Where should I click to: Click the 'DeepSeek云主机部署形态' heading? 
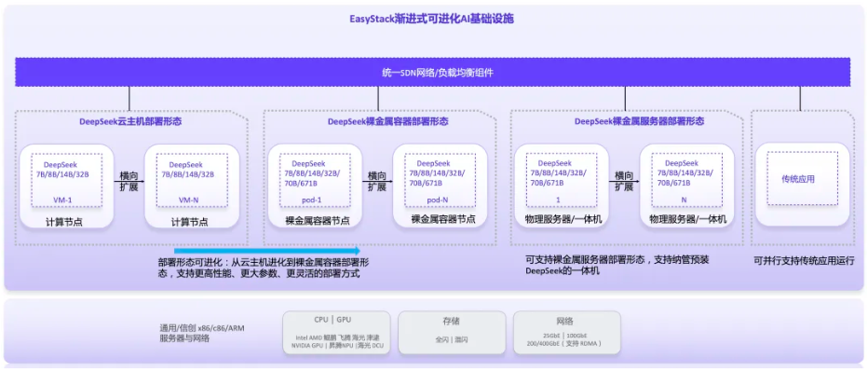[x=131, y=121]
